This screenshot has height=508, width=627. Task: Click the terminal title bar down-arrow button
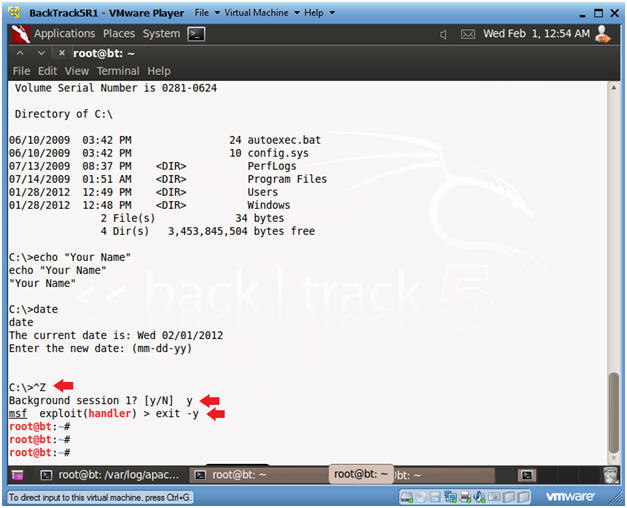coord(41,53)
